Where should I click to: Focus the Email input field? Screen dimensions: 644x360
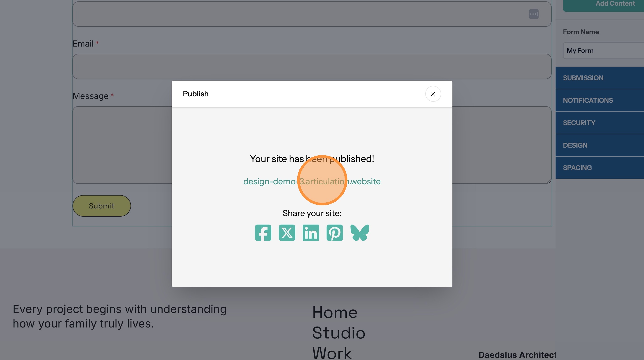pos(312,66)
